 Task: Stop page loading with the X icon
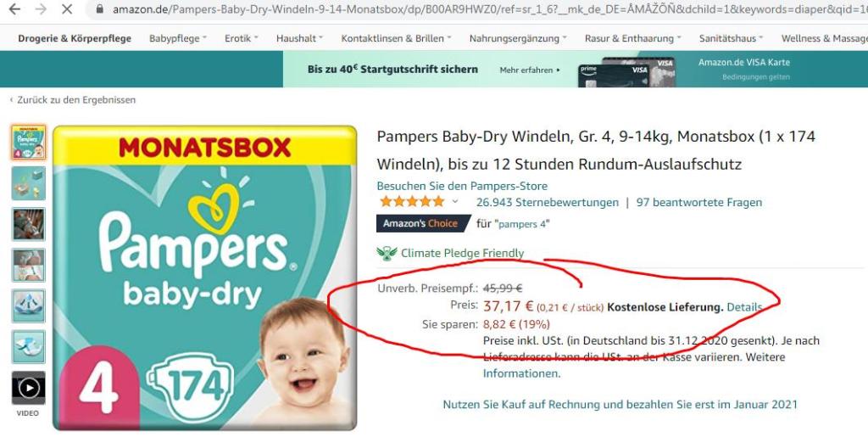click(66, 9)
